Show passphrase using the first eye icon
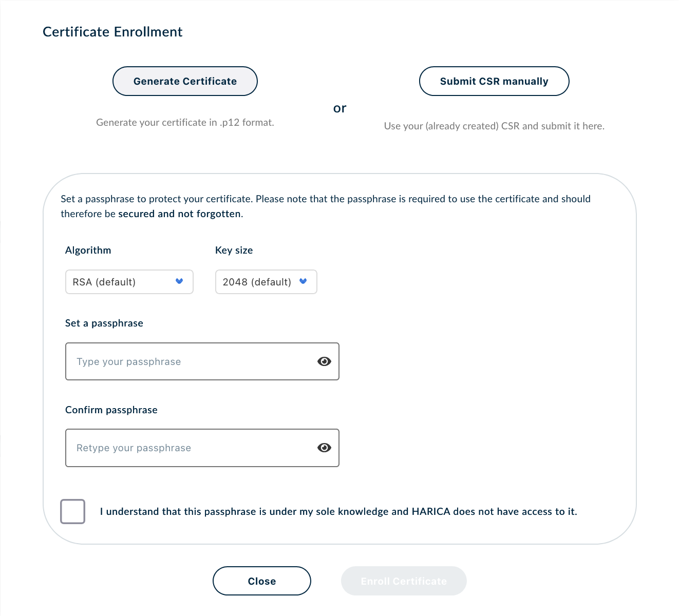 324,361
